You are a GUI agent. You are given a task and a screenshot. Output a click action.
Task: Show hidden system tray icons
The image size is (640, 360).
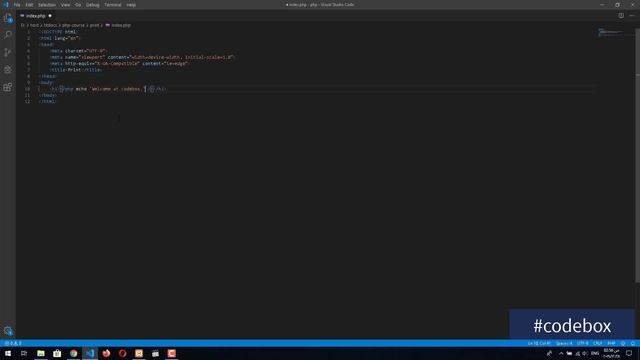coord(561,353)
